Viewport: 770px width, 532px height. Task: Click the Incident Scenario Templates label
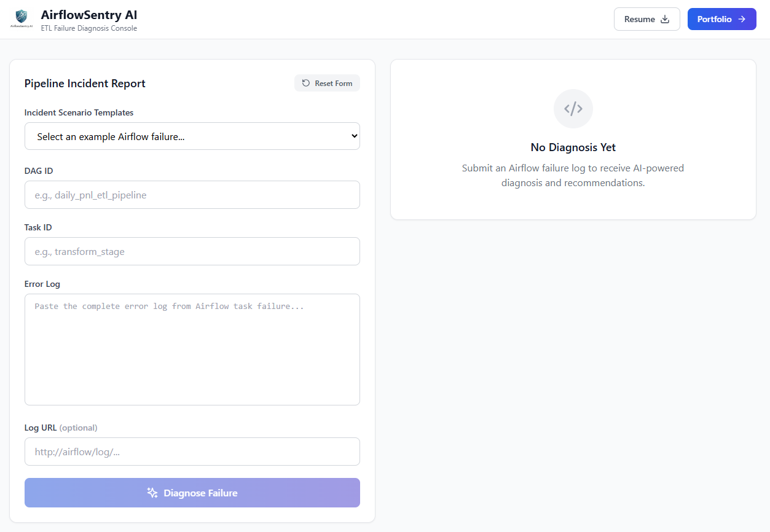[x=79, y=112]
